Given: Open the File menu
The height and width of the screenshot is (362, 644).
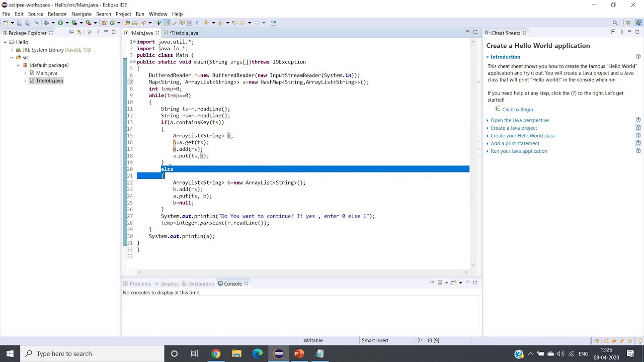Looking at the screenshot, I should pyautogui.click(x=6, y=14).
